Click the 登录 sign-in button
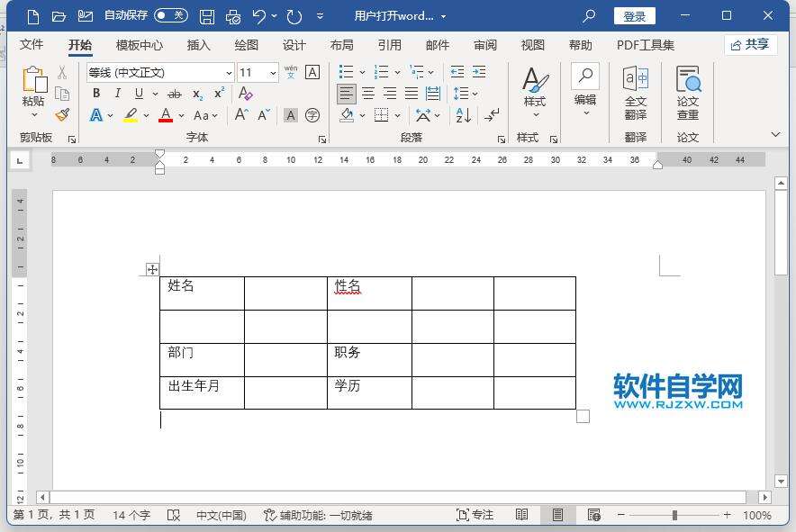Viewport: 796px width, 532px height. pyautogui.click(x=635, y=16)
